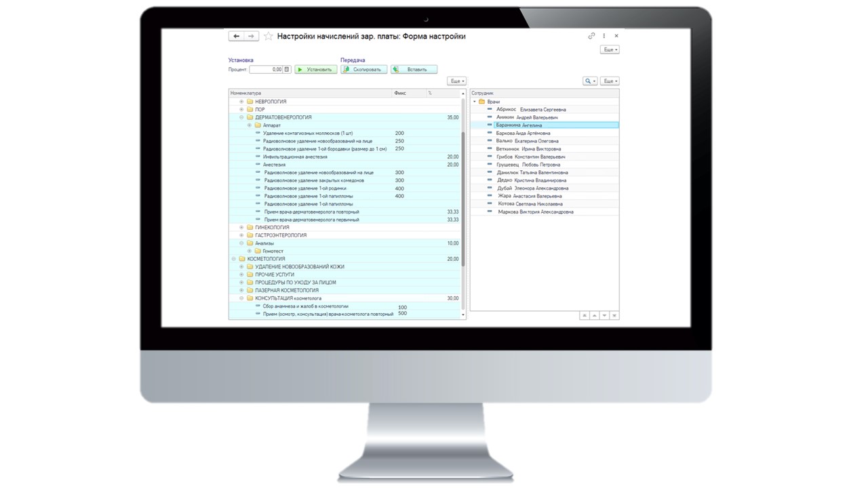
Task: Open the topmost Еще menu under the title bar
Action: pos(610,49)
